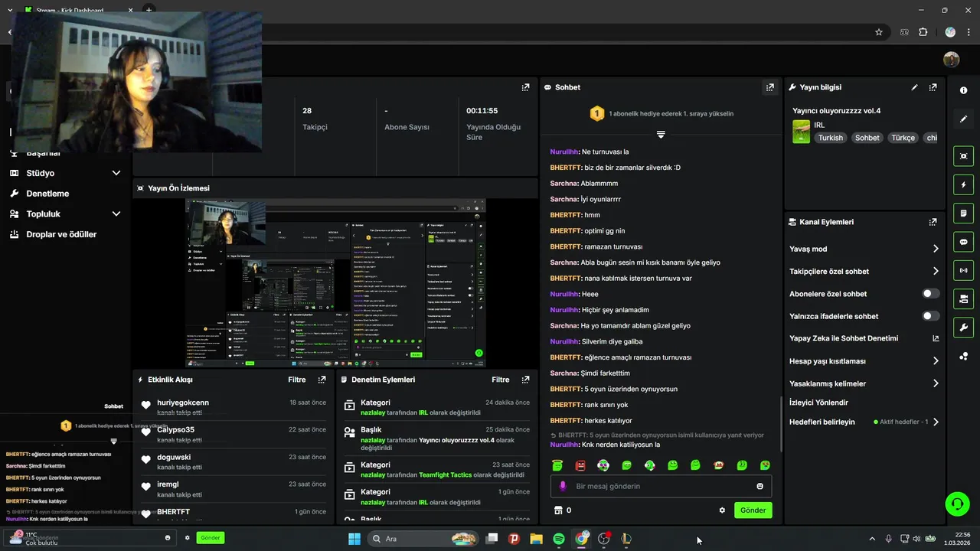This screenshot has width=980, height=551.
Task: Click the chat panel scrollbar
Action: click(780, 423)
